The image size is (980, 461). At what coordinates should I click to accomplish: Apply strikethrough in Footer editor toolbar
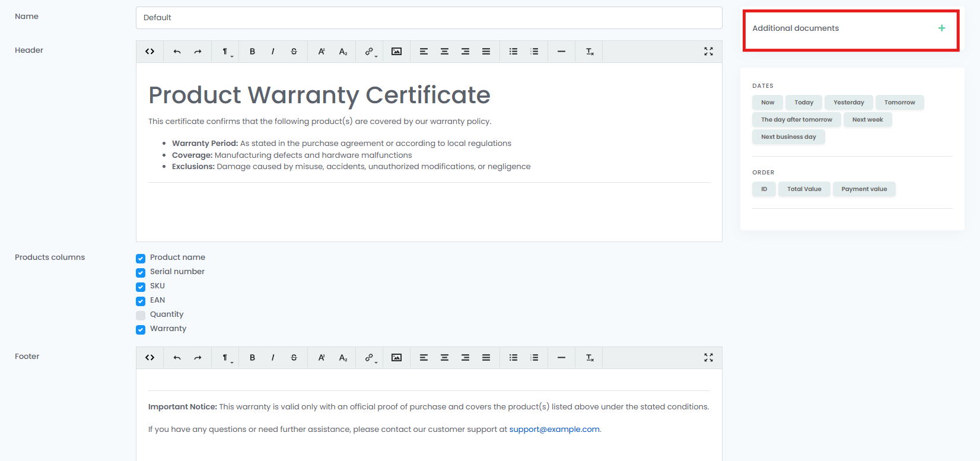click(294, 358)
